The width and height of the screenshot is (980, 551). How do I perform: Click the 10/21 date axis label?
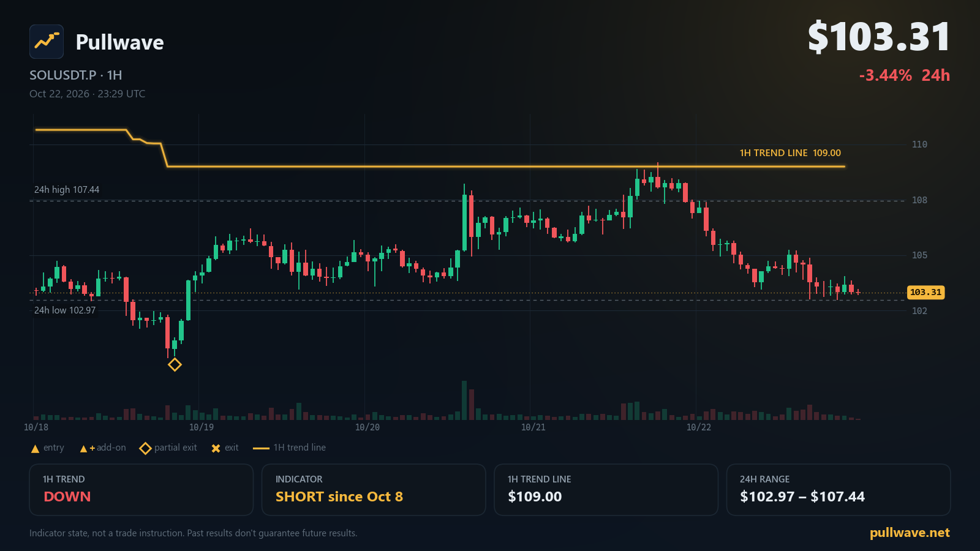click(x=533, y=427)
